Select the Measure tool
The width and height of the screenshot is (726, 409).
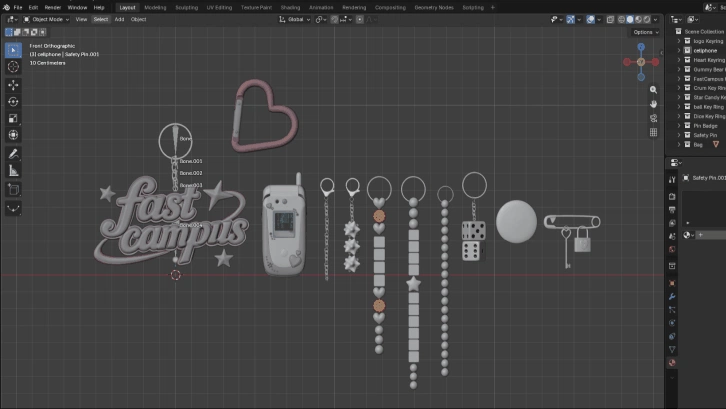[13, 171]
